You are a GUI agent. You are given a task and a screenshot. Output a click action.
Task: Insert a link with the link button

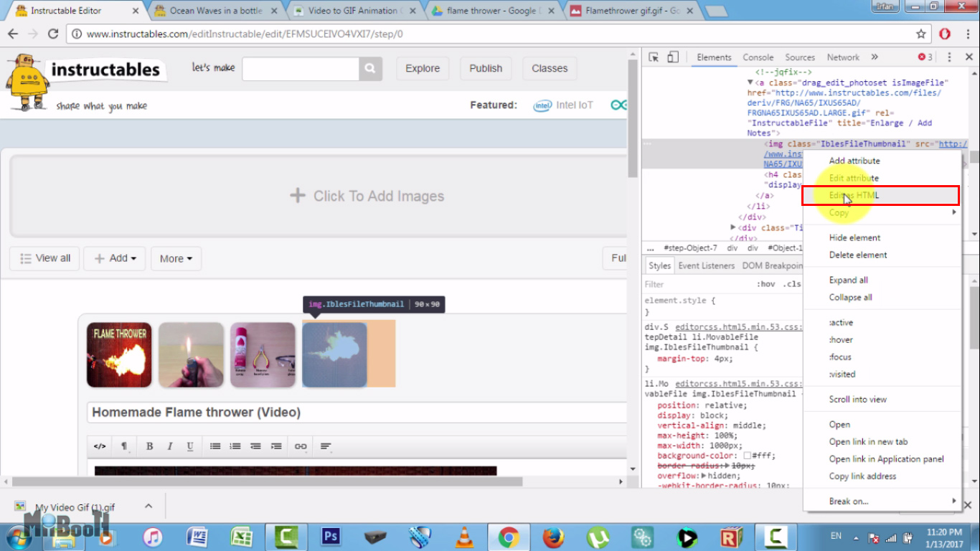301,446
